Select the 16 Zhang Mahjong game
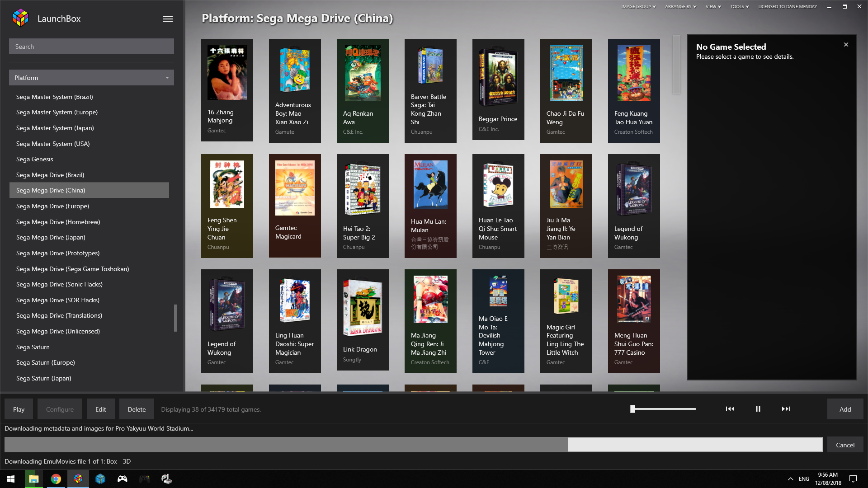Image resolution: width=868 pixels, height=488 pixels. coord(227,90)
